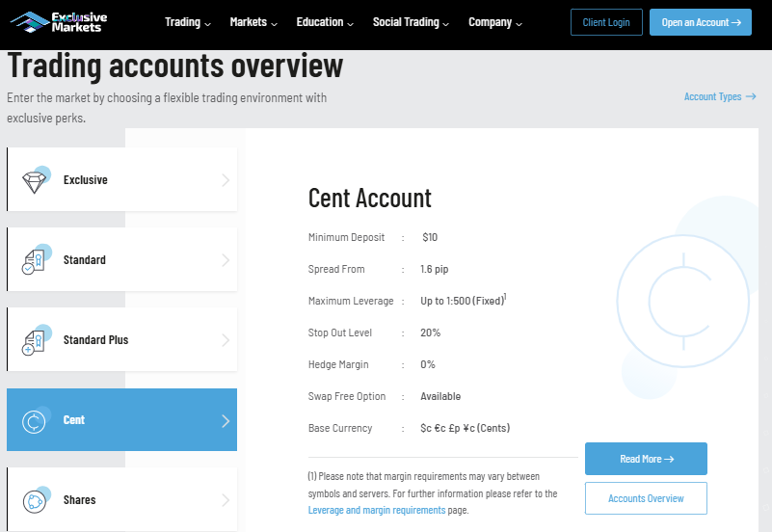Image resolution: width=772 pixels, height=532 pixels.
Task: Click the Accounts Overview button
Action: 646,498
